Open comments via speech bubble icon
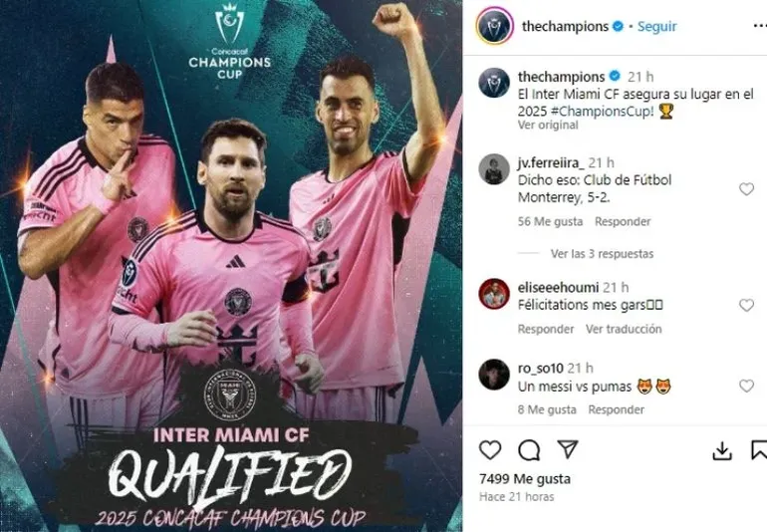Screen dimensions: 767x532 pos(529,449)
